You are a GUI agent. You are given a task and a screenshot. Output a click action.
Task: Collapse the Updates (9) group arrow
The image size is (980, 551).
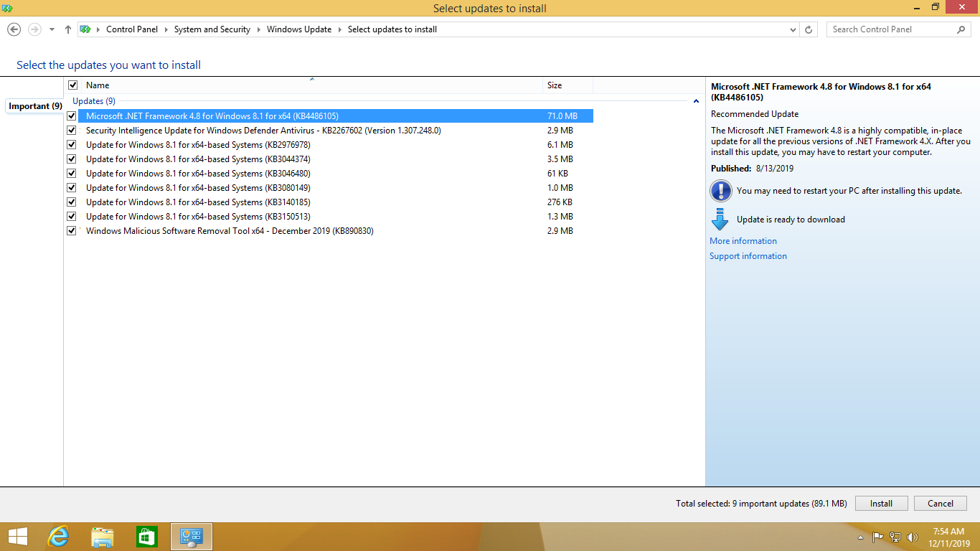(696, 101)
